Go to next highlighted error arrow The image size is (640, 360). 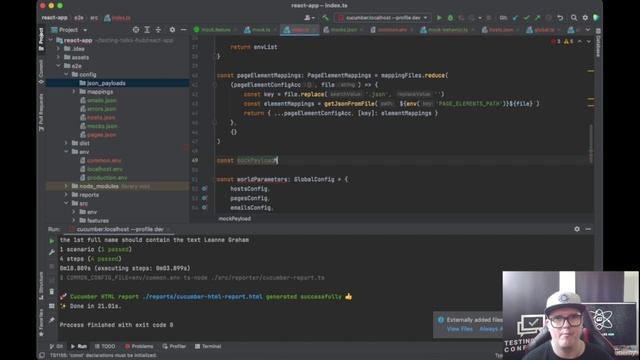tap(589, 42)
